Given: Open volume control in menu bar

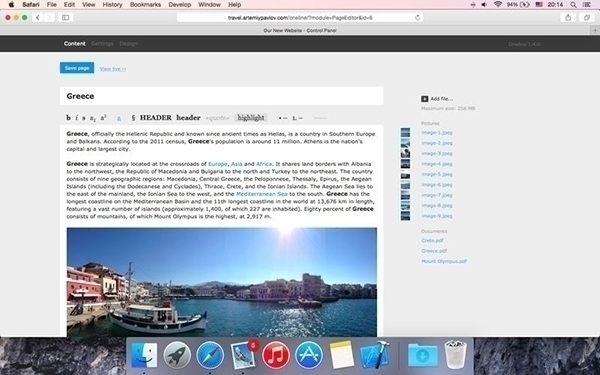Looking at the screenshot, I should tap(484, 5).
